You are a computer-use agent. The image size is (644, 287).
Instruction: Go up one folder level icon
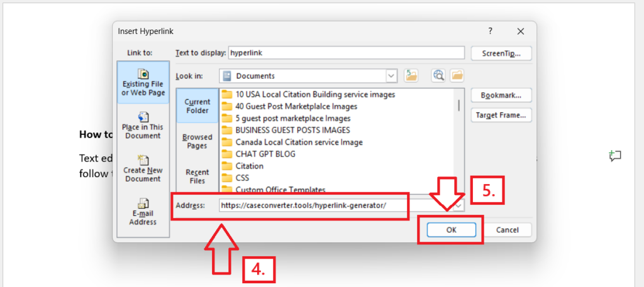411,75
